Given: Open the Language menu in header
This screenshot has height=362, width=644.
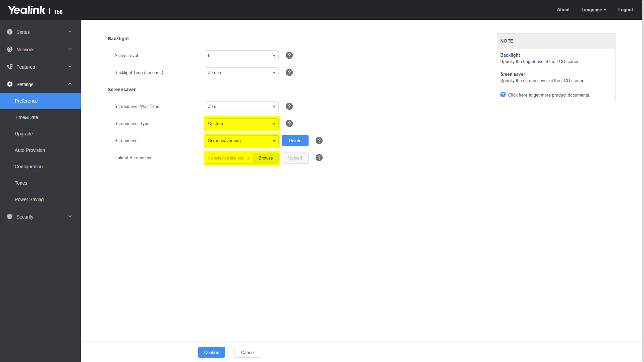Looking at the screenshot, I should click(x=594, y=10).
